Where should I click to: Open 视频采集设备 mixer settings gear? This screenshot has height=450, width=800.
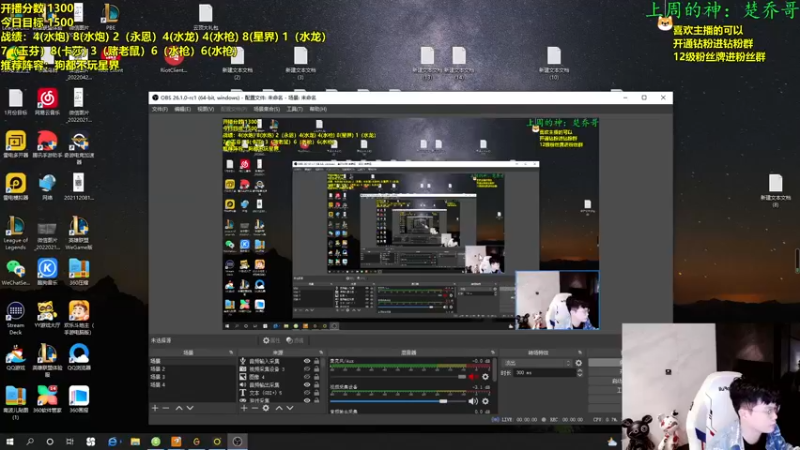485,401
